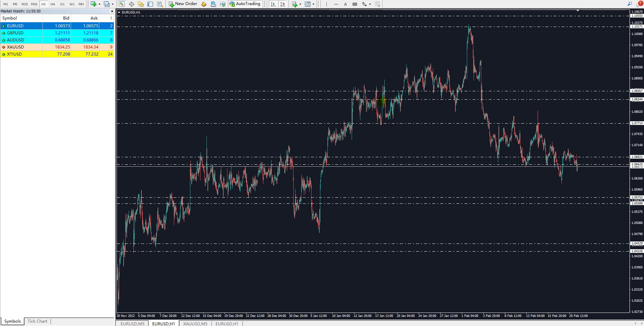This screenshot has width=644, height=326.
Task: Toggle the Chart Shift icon
Action: click(x=283, y=4)
